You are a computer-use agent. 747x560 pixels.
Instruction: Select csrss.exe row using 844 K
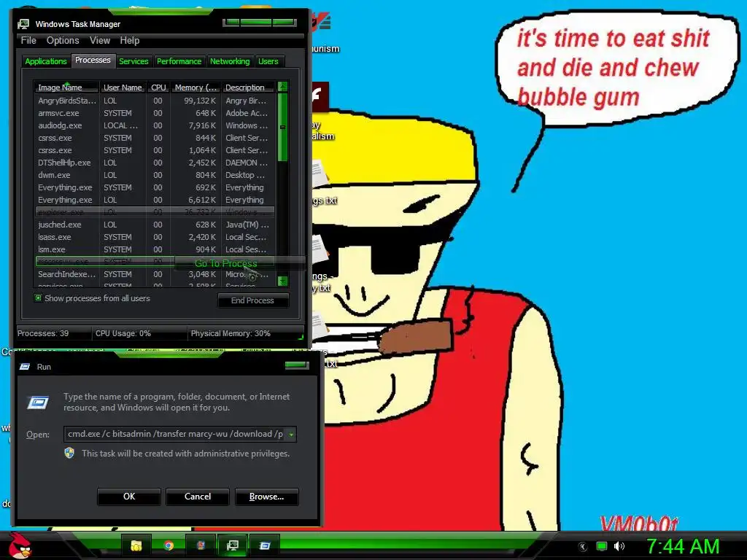click(x=155, y=138)
